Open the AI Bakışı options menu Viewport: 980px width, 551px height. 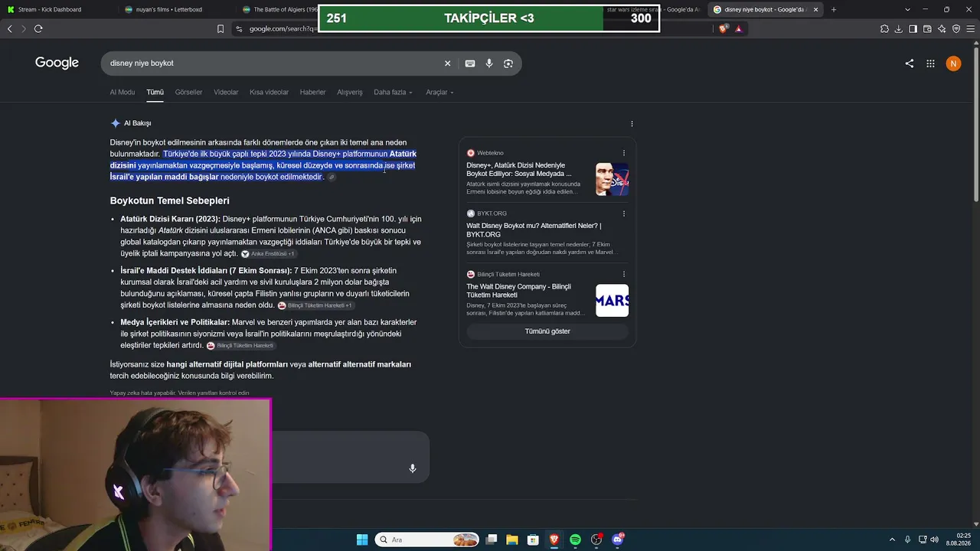tap(632, 123)
